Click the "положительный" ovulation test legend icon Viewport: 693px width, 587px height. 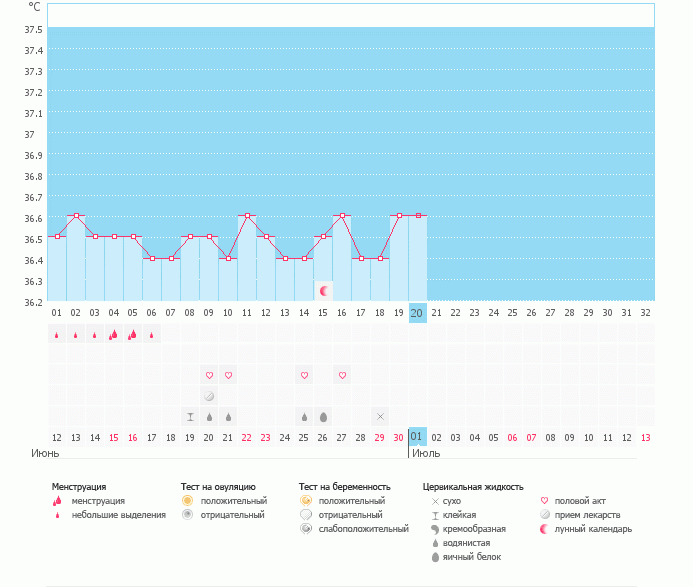tap(187, 500)
